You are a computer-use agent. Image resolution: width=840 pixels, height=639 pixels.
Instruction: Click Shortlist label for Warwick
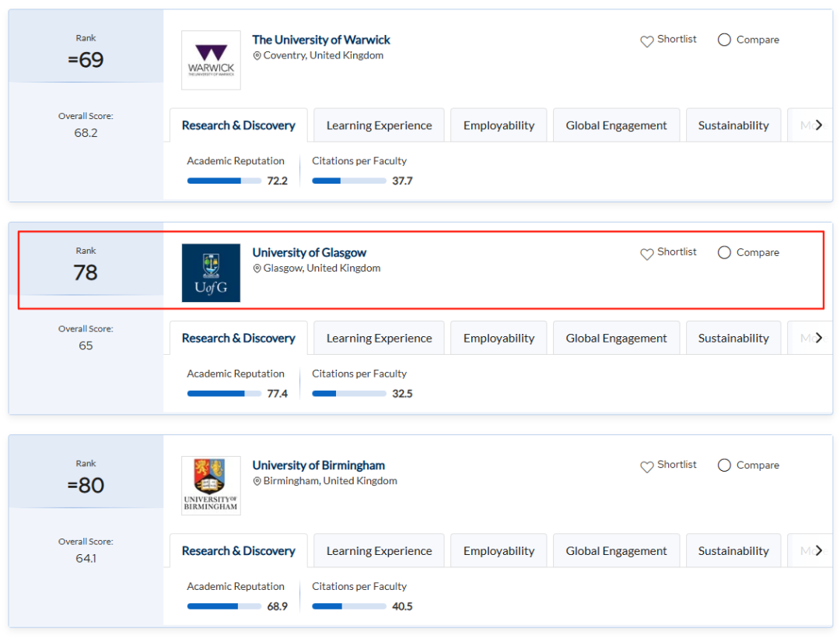point(677,39)
